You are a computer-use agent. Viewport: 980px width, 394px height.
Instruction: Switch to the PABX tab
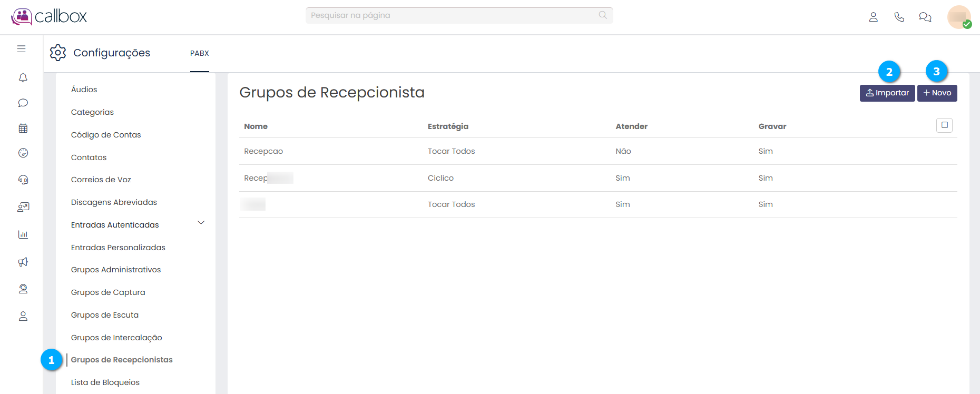[x=200, y=53]
